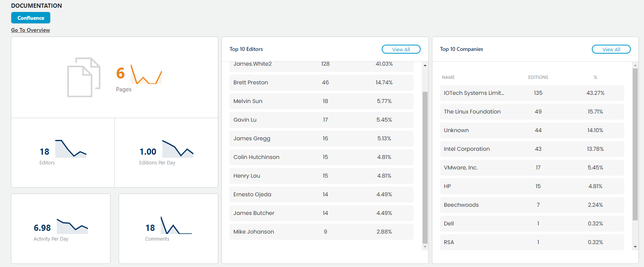Viewport: 644px width, 267px height.
Task: Click the EDITIONS column header
Action: pyautogui.click(x=538, y=77)
